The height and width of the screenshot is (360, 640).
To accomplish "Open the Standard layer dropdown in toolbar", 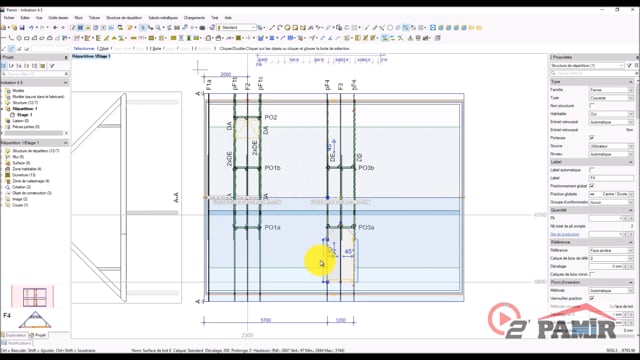I will pos(236,28).
